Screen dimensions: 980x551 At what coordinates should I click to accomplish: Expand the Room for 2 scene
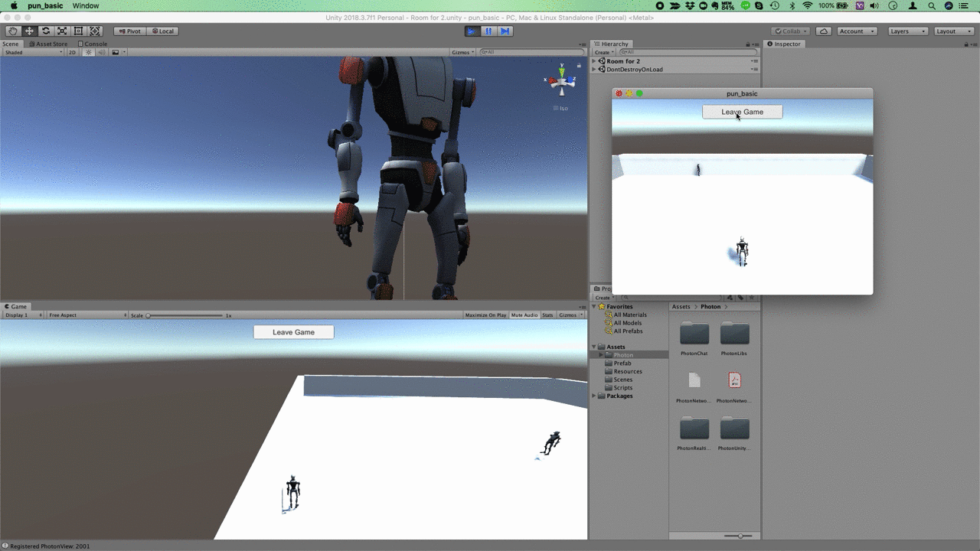[595, 61]
